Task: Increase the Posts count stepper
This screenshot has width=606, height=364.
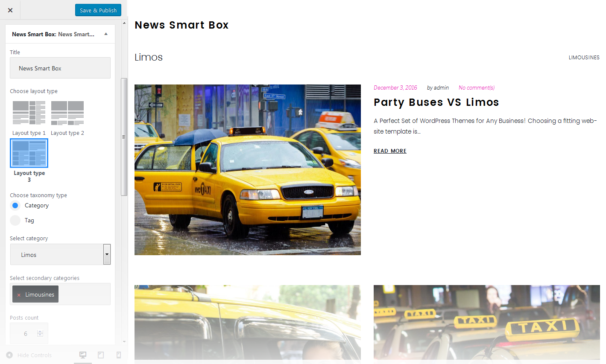Action: (40, 331)
